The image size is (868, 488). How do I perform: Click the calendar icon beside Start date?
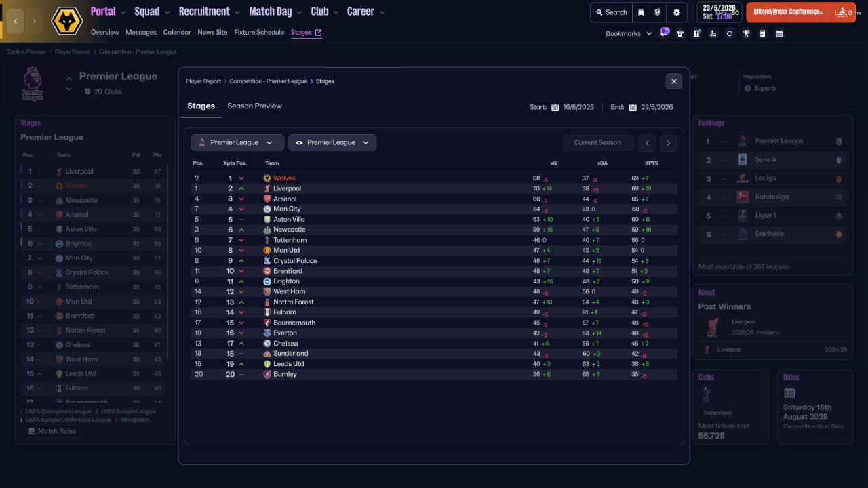(555, 107)
